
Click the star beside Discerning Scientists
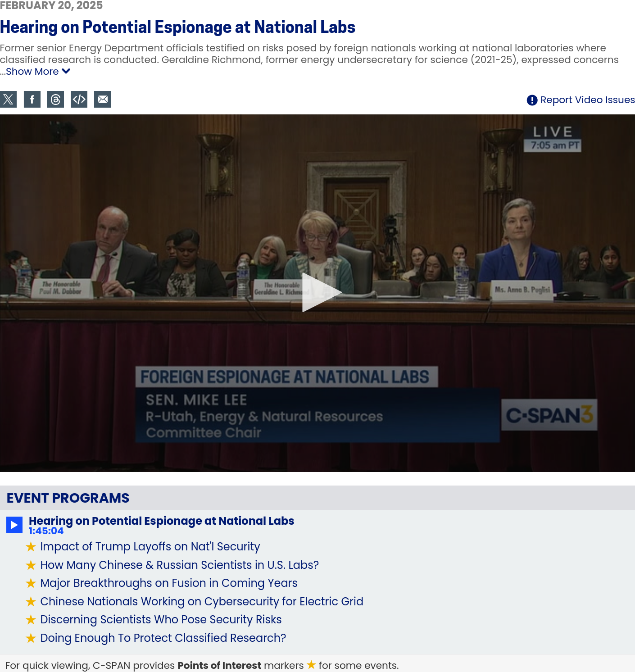pyautogui.click(x=31, y=620)
